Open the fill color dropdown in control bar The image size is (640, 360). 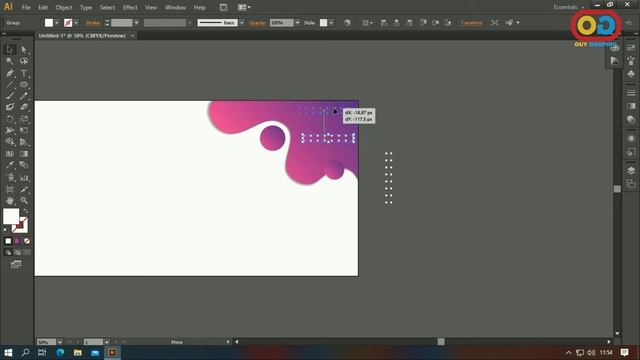56,23
